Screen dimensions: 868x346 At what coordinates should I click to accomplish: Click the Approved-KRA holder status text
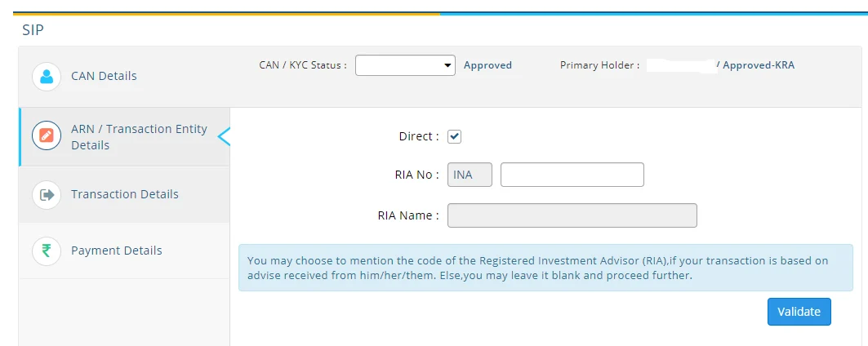(758, 65)
